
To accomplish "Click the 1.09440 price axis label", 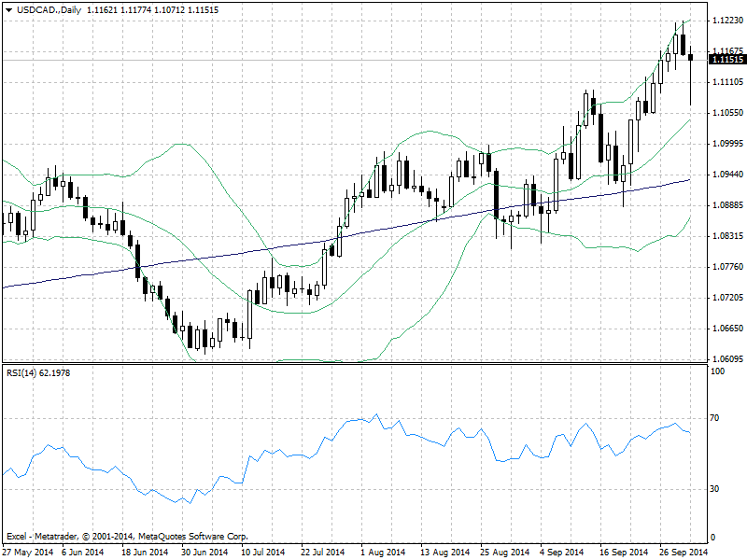I will tap(727, 175).
